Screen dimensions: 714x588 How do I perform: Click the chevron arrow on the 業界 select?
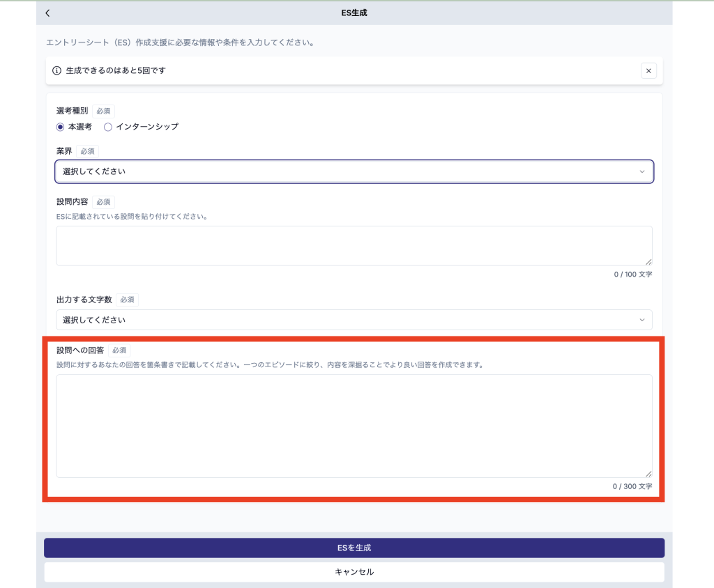pyautogui.click(x=641, y=171)
